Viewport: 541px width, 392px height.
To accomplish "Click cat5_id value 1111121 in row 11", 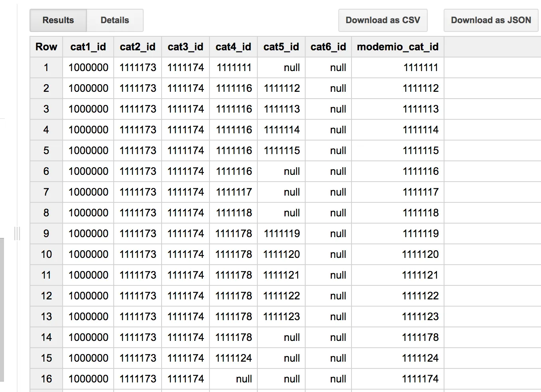I will (x=281, y=275).
